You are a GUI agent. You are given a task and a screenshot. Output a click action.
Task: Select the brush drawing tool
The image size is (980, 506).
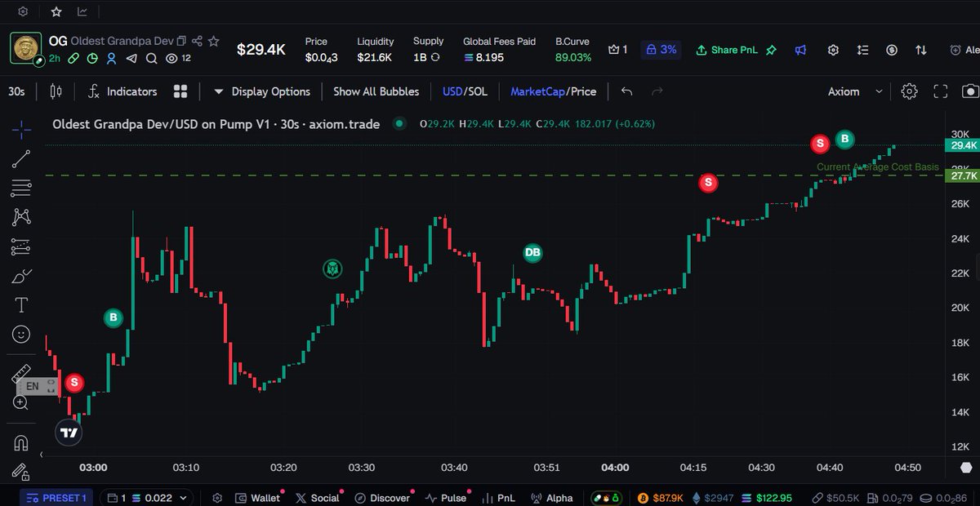22,276
